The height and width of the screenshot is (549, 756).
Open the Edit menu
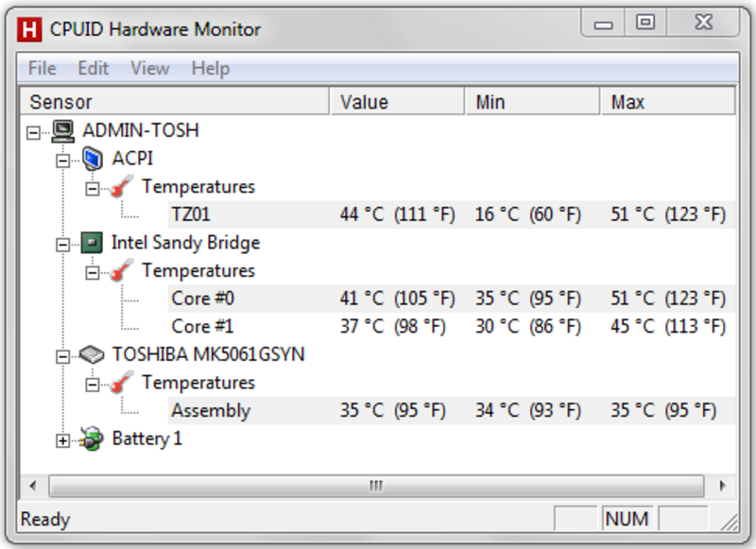point(94,68)
